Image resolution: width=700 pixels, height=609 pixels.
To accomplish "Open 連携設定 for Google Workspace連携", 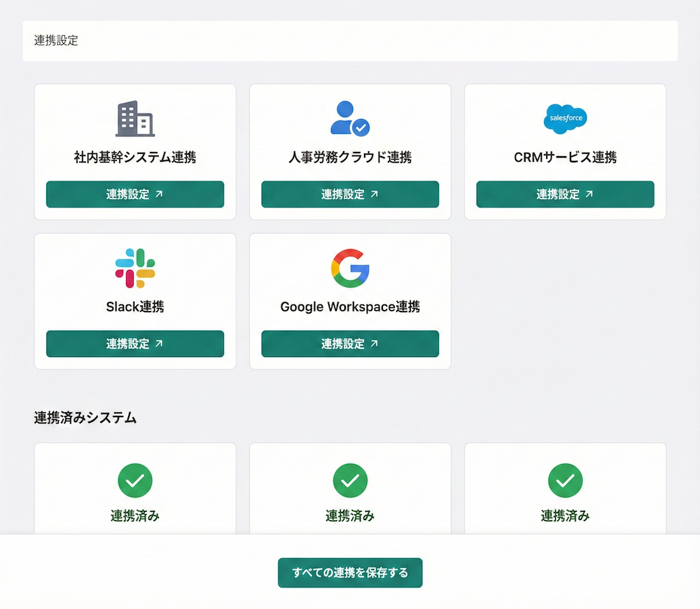I will pos(350,344).
